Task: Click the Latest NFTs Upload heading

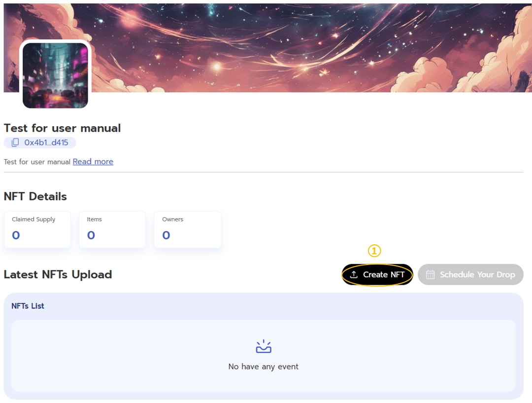Action: click(58, 274)
